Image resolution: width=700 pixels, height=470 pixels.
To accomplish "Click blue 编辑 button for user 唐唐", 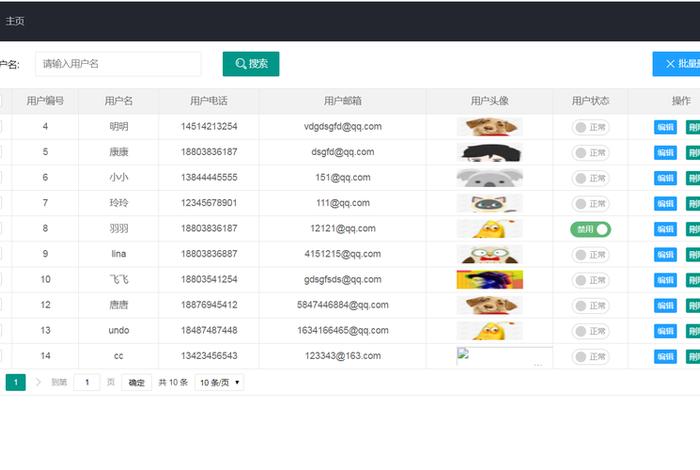I will click(x=665, y=305).
